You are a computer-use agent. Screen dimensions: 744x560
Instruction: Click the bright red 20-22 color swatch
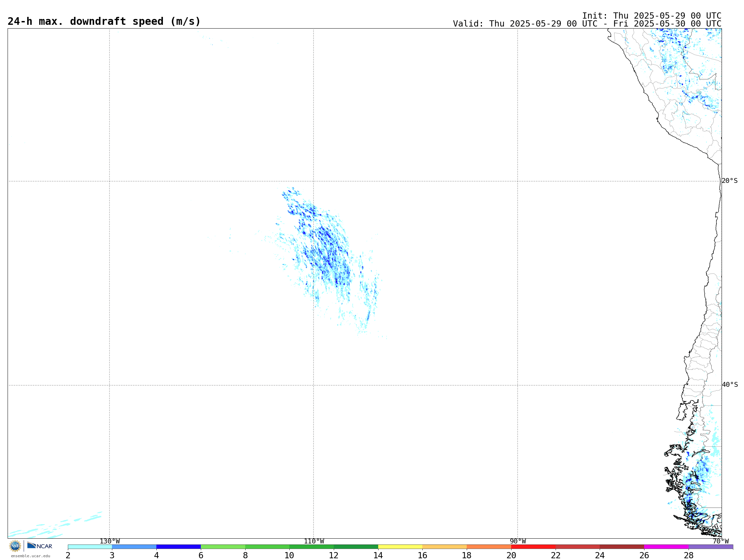533,547
